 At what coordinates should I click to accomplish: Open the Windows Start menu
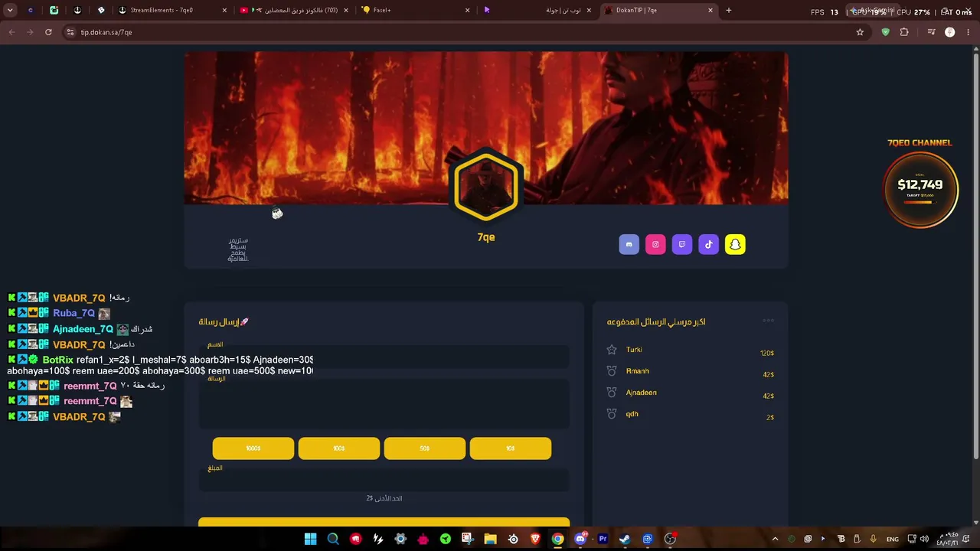[310, 539]
